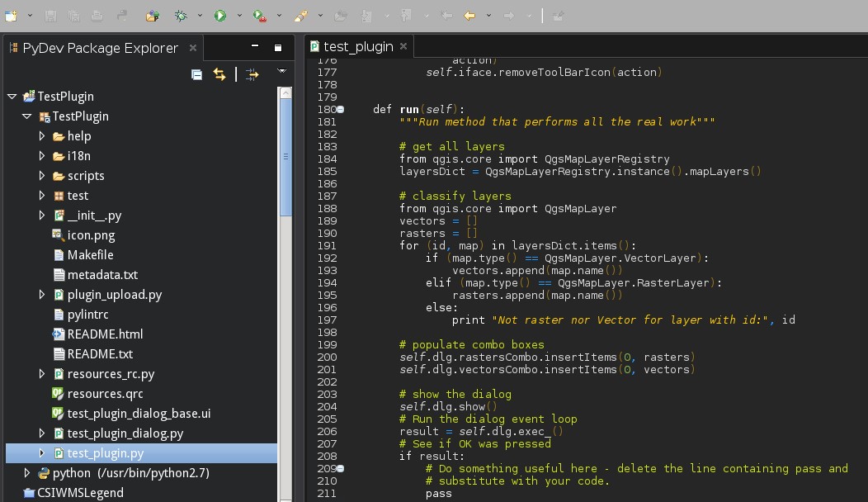
Task: Expand the test_plugin.py node
Action: 42,452
